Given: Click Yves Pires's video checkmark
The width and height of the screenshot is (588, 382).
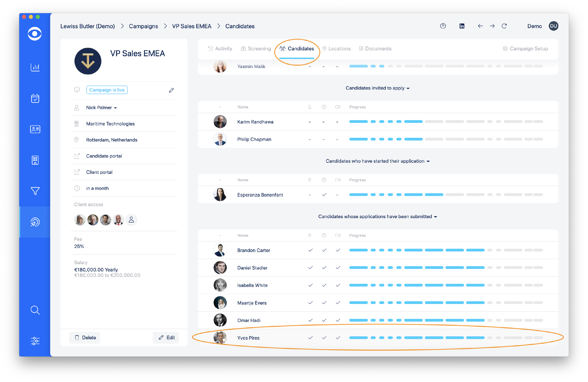Looking at the screenshot, I should (338, 338).
